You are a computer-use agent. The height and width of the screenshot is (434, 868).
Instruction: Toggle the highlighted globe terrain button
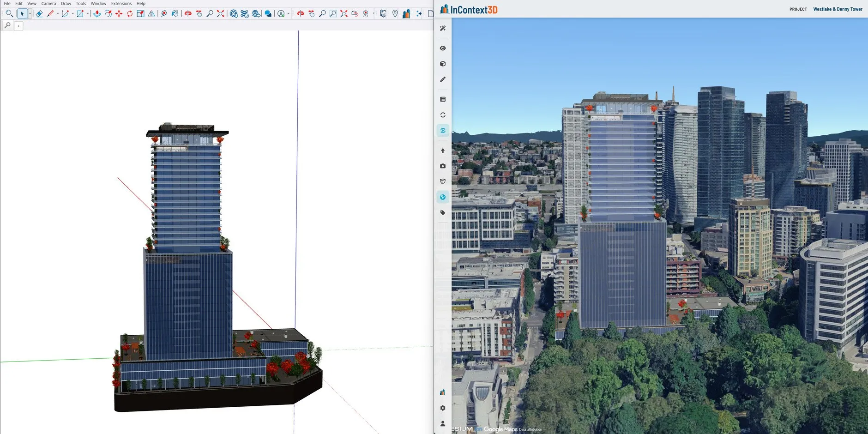click(443, 197)
